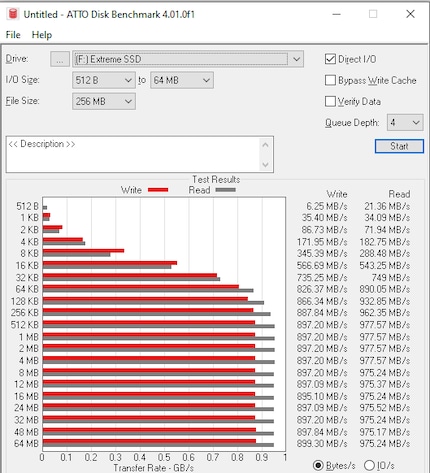Expand the Queue Depth dropdown
Screen dimensions: 430x473
coord(405,123)
